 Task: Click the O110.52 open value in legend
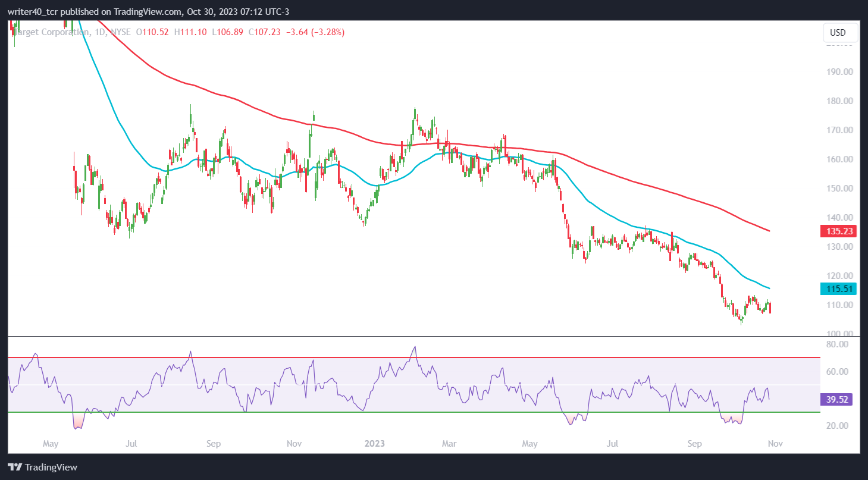(x=153, y=32)
